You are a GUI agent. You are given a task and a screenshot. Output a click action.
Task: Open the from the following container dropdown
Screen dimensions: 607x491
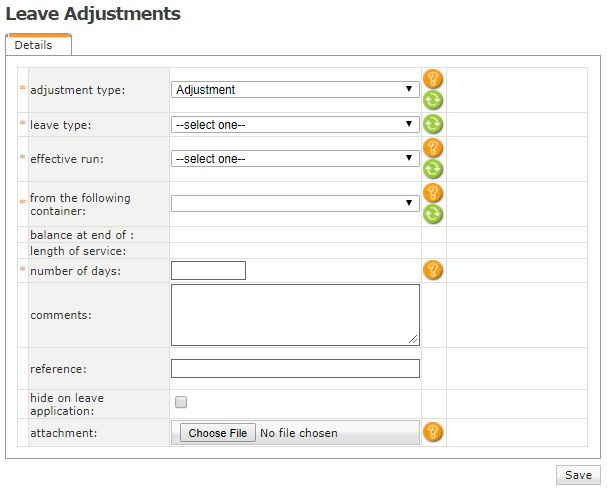coord(295,204)
